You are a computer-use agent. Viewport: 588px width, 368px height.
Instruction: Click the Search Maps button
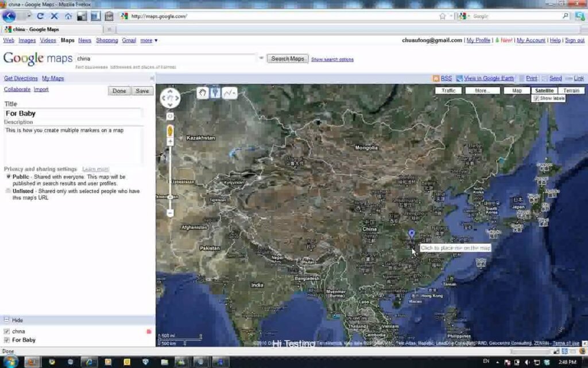pos(288,59)
